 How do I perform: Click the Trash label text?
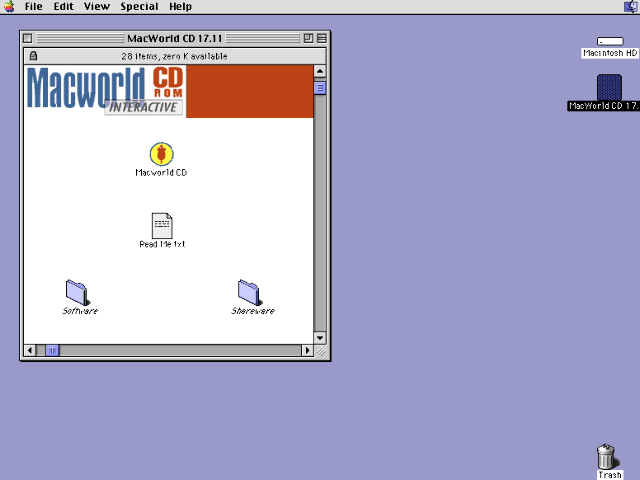pos(610,475)
